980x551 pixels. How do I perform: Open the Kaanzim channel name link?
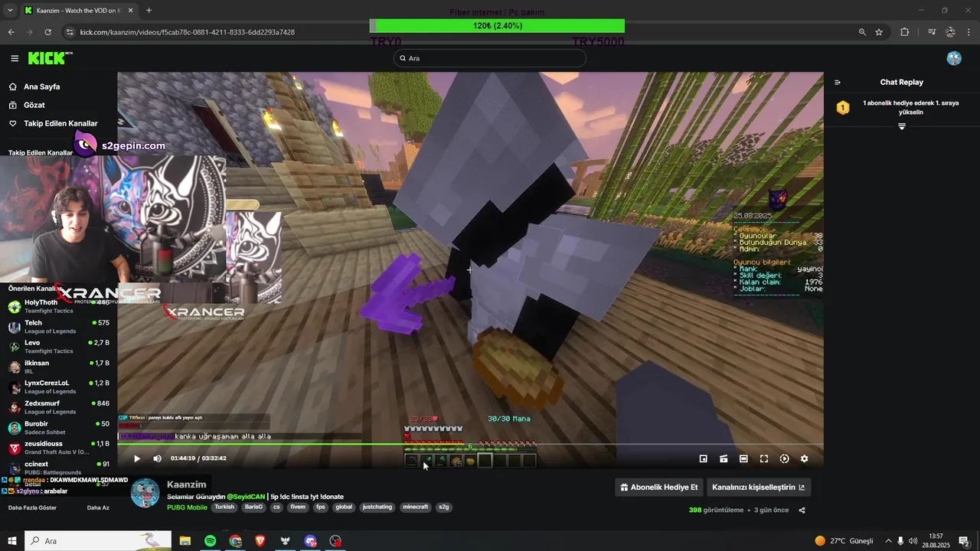click(x=187, y=484)
